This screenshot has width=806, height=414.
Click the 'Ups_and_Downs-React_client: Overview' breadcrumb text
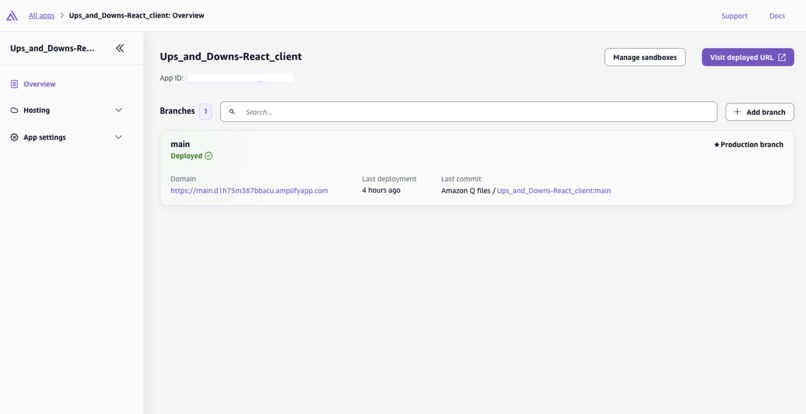point(137,15)
